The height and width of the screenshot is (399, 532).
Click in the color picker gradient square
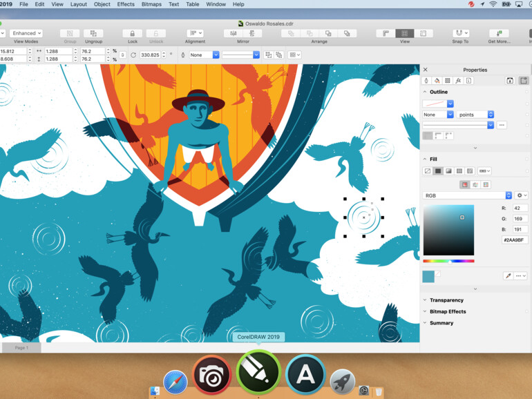[x=448, y=230]
